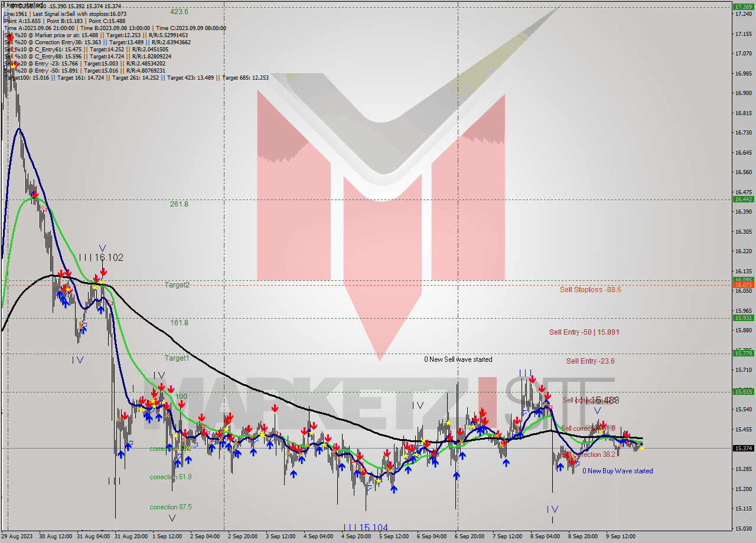Image resolution: width=756 pixels, height=543 pixels.
Task: Click the green correction 61.8 label
Action: click(171, 477)
